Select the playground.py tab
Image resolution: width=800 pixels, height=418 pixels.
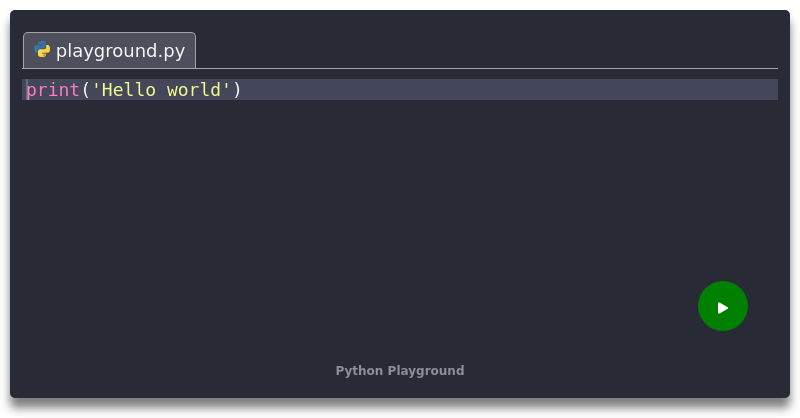tap(110, 50)
